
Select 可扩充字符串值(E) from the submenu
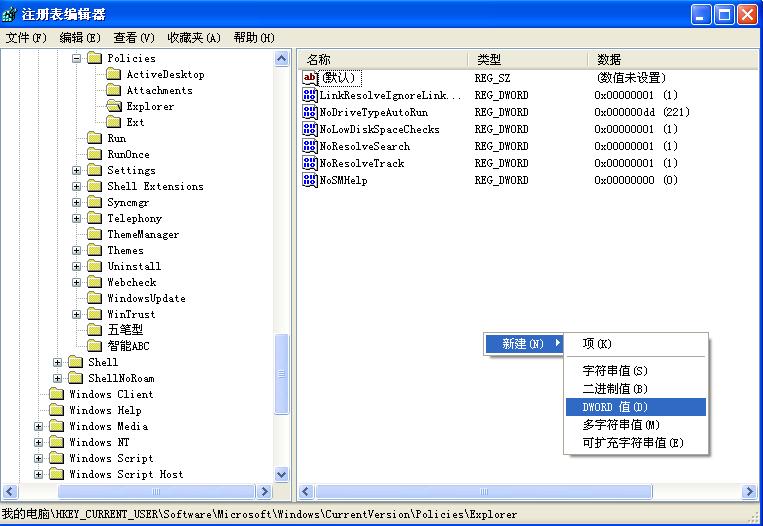[636, 443]
